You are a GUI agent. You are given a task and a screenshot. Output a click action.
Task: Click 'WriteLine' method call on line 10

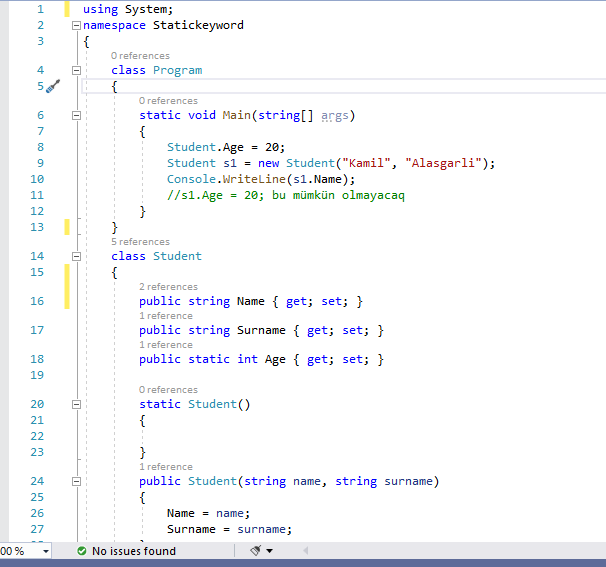(x=254, y=179)
